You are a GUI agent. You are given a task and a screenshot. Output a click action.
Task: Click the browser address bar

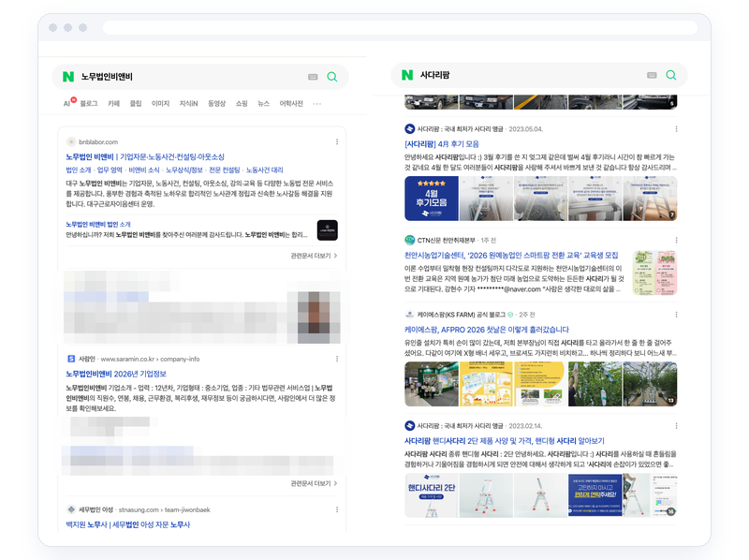401,28
